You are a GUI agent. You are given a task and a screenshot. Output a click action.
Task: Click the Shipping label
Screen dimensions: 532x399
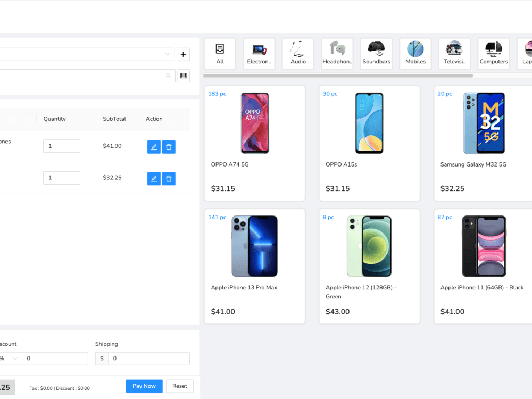(x=106, y=344)
